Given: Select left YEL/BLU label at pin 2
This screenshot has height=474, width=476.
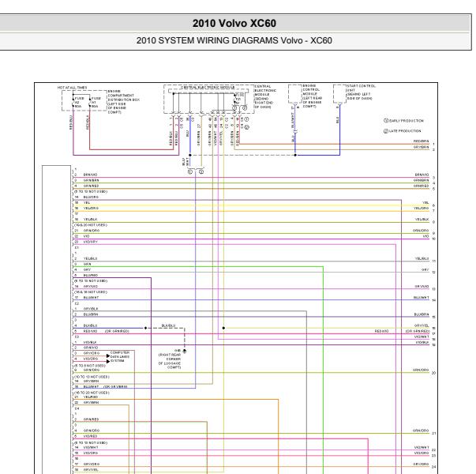Looking at the screenshot, I should click(91, 258).
